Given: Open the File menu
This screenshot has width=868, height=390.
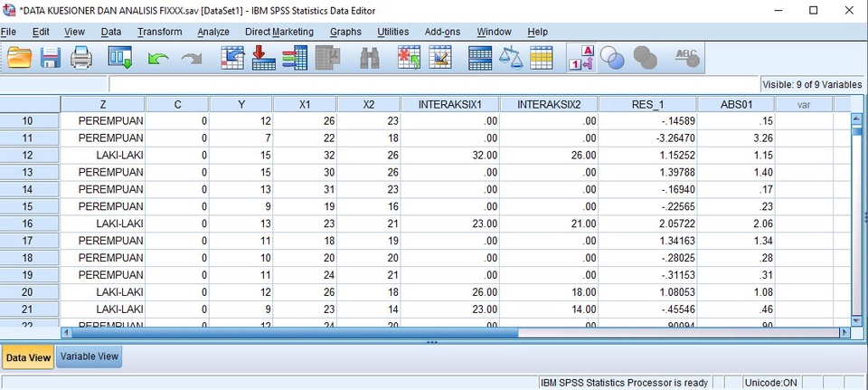Looking at the screenshot, I should pyautogui.click(x=8, y=33).
